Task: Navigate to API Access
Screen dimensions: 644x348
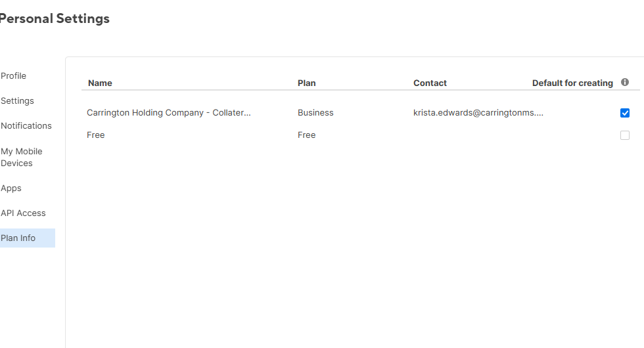Action: (x=24, y=213)
